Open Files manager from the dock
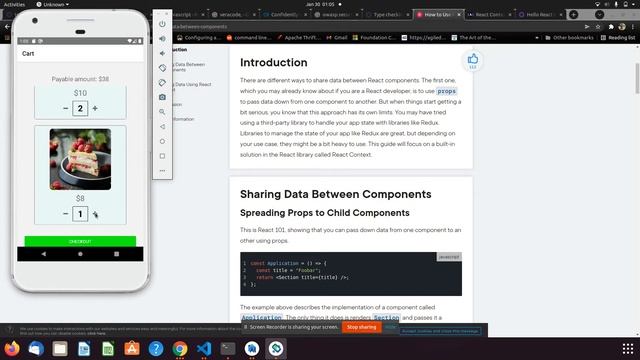Viewport: 640px width, 360px height. click(60, 349)
